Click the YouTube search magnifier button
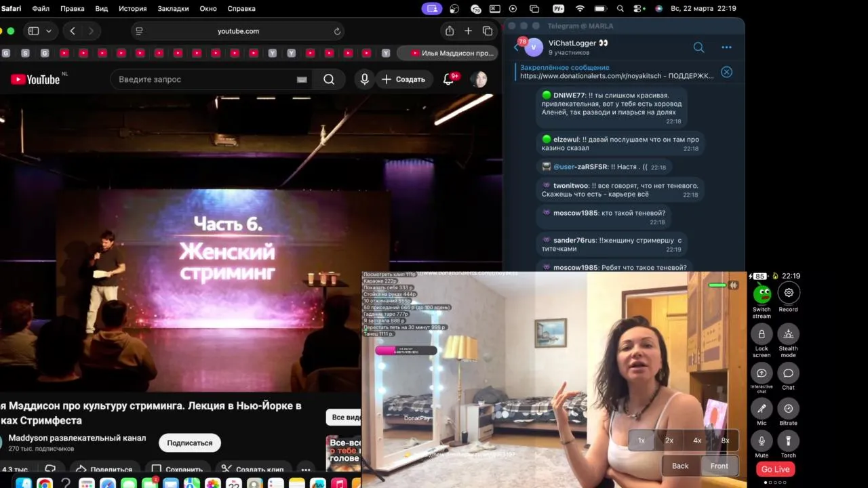Viewport: 868px width, 488px height. pyautogui.click(x=329, y=79)
